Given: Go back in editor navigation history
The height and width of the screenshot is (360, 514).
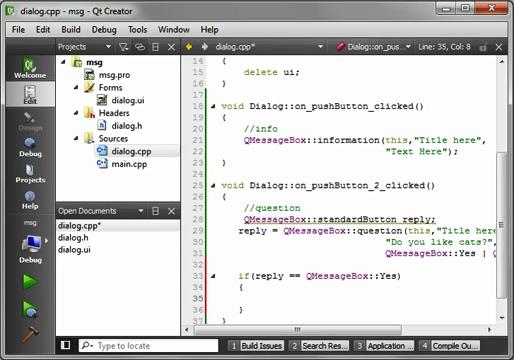Looking at the screenshot, I should tap(189, 47).
